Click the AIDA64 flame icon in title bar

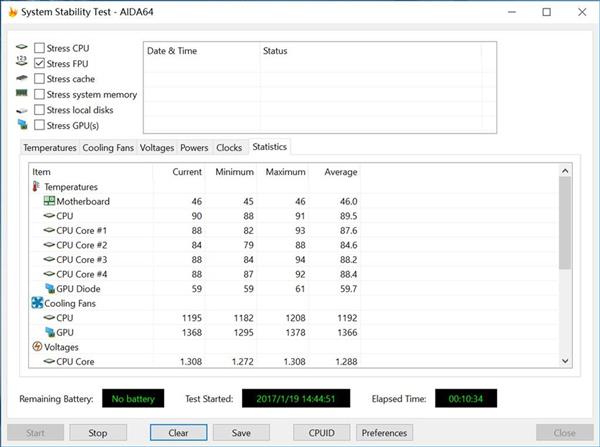pyautogui.click(x=12, y=12)
